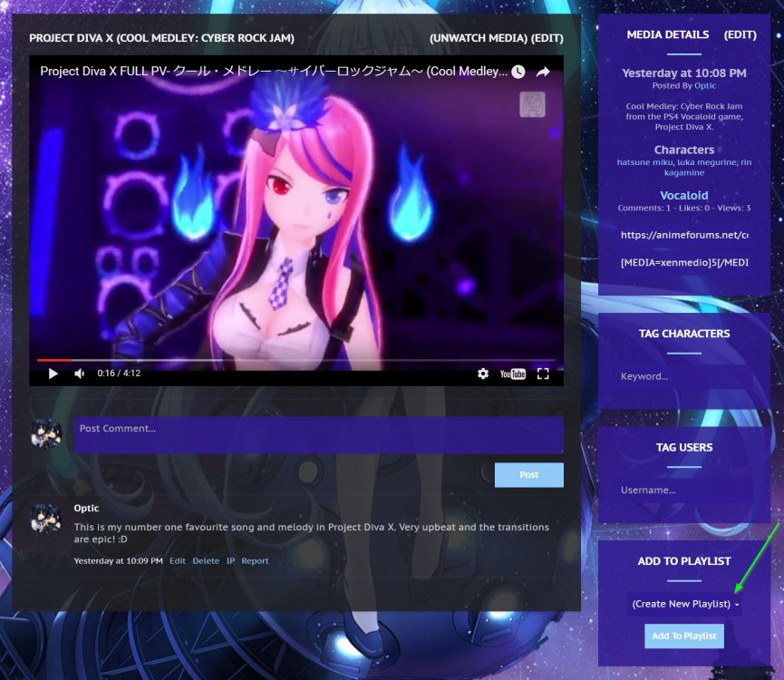
Task: Open video settings gear
Action: tap(483, 374)
